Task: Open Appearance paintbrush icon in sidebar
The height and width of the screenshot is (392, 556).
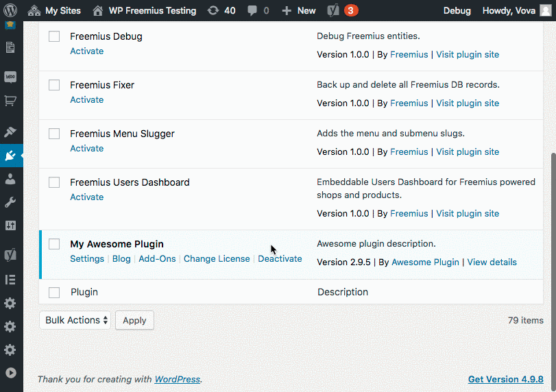Action: click(x=10, y=132)
